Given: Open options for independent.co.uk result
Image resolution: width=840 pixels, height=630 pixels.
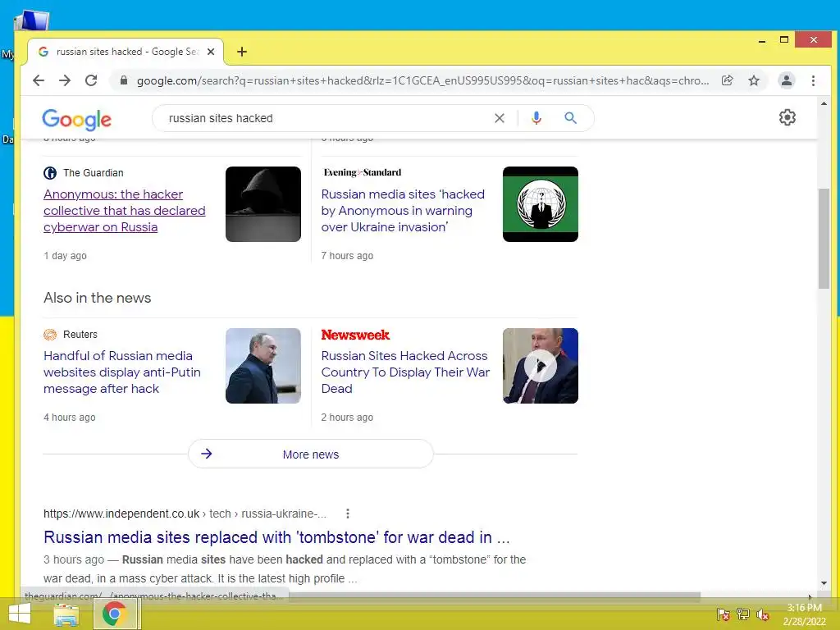Looking at the screenshot, I should click(348, 514).
